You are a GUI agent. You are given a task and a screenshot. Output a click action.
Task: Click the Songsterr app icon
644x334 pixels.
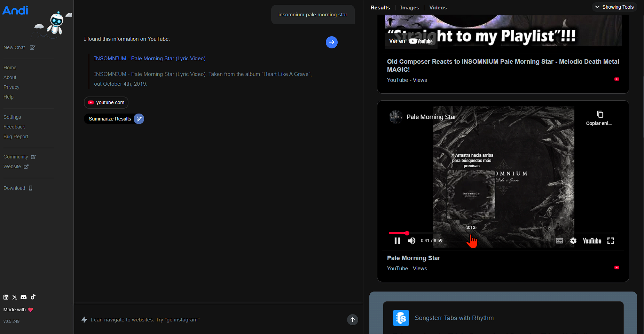click(401, 318)
